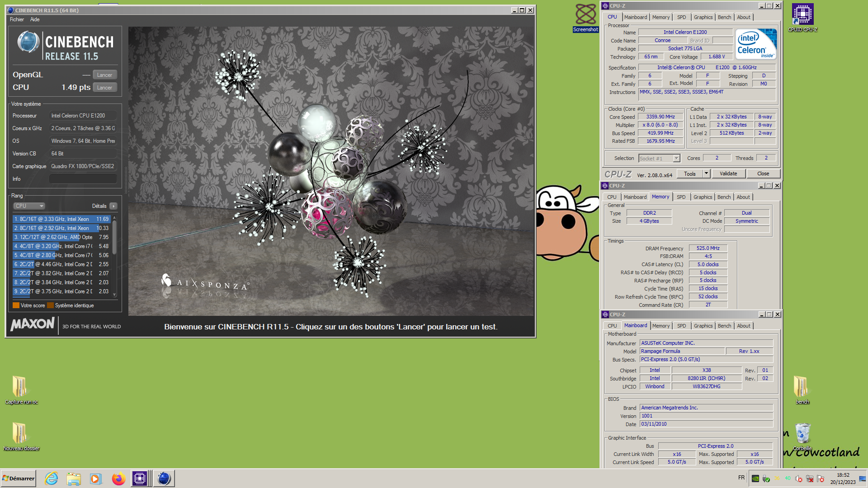Open the Fichier menu

point(17,19)
